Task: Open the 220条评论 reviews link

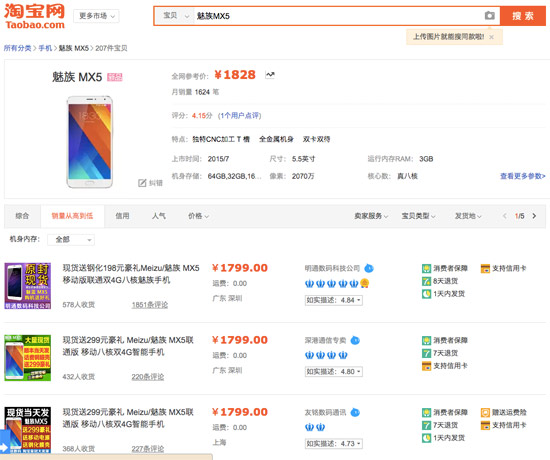Action: pyautogui.click(x=148, y=377)
